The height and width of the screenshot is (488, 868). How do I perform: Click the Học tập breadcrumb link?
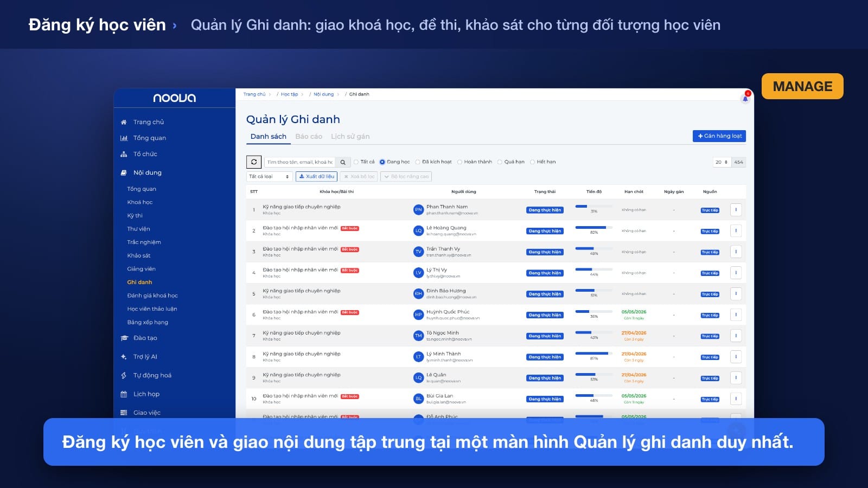coord(289,94)
